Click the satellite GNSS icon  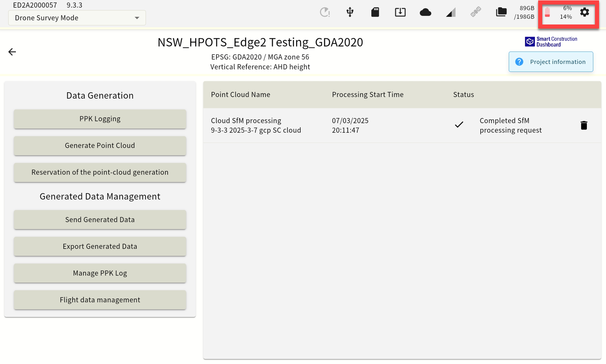476,12
